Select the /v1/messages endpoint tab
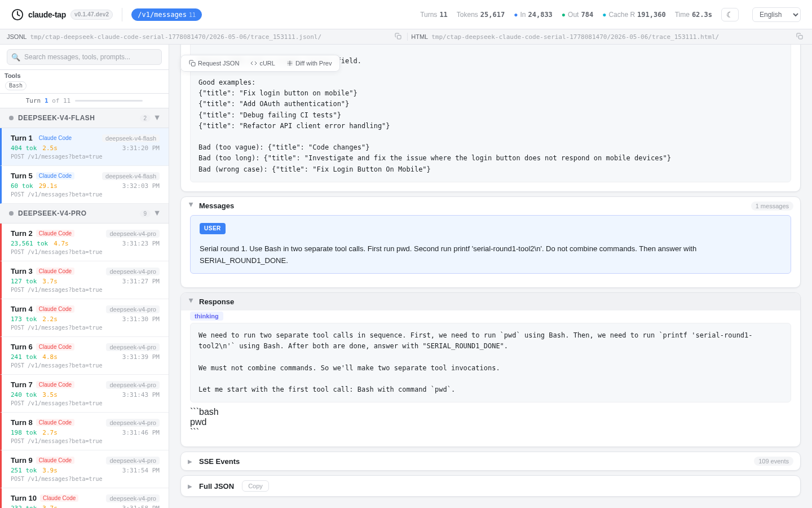The image size is (812, 508). (166, 15)
